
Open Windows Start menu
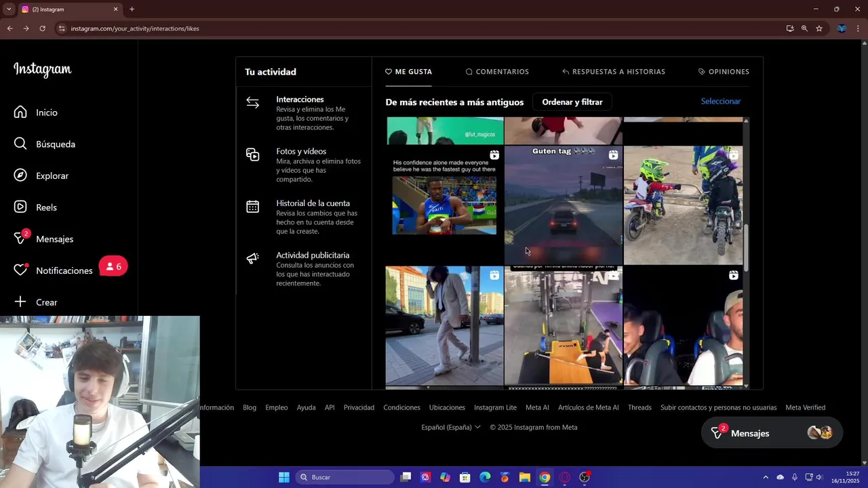pyautogui.click(x=284, y=477)
